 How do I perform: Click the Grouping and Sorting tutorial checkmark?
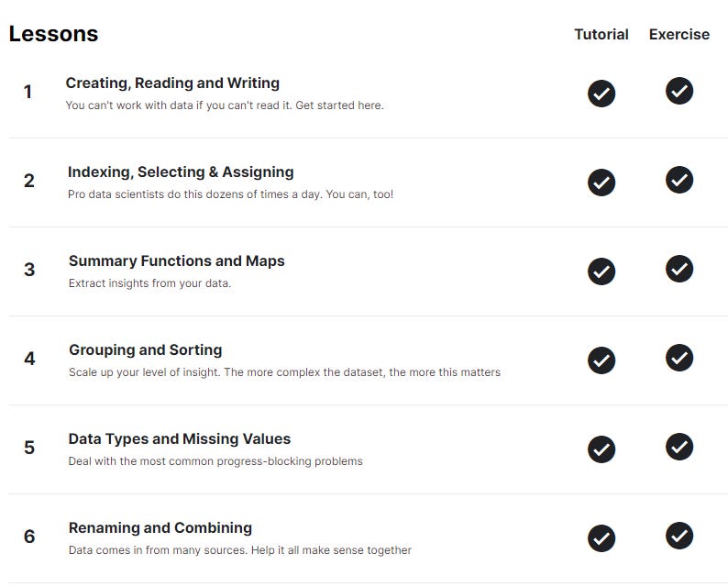pyautogui.click(x=601, y=360)
